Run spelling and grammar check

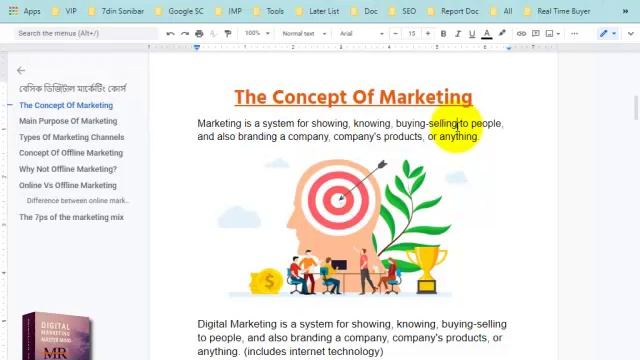(x=213, y=34)
